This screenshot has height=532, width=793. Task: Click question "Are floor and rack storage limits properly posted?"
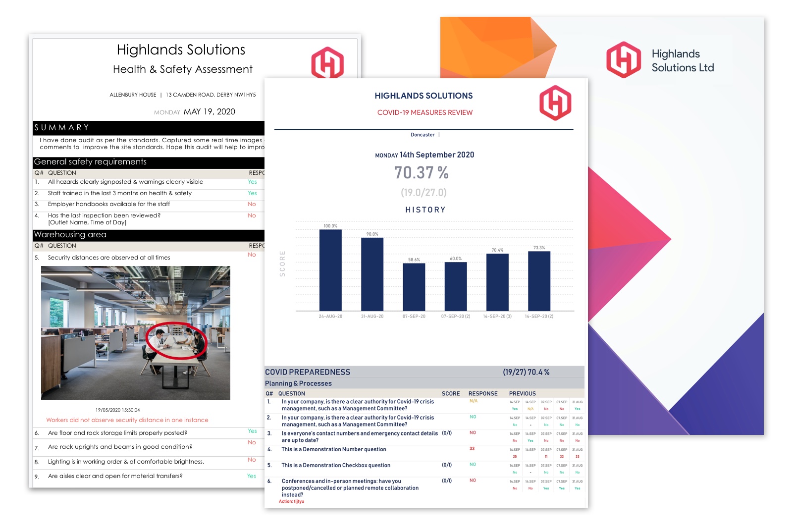pyautogui.click(x=117, y=433)
